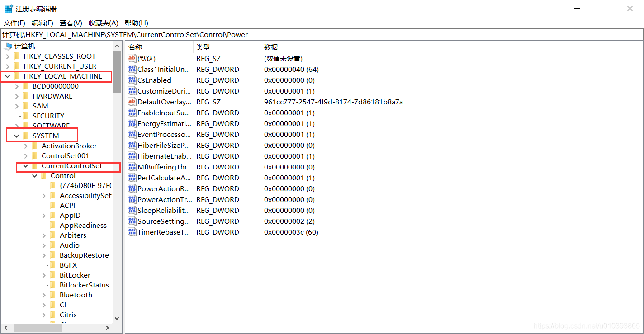Expand the ControlSet001 node
Screen dimensions: 644x334
[26, 156]
